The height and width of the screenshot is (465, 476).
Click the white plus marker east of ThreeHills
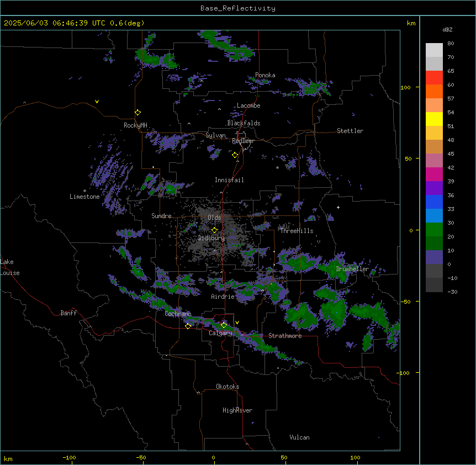[338, 207]
